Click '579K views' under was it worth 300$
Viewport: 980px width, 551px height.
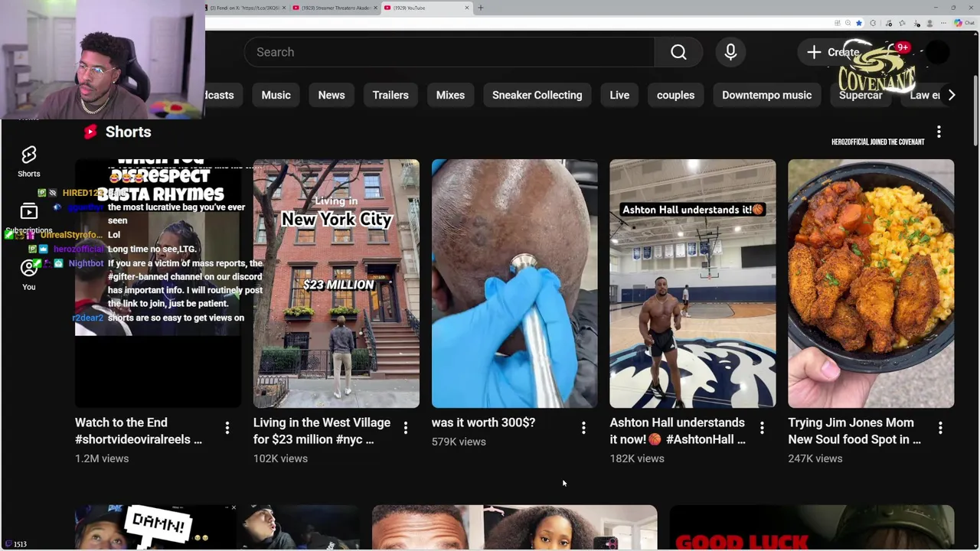[x=459, y=442]
